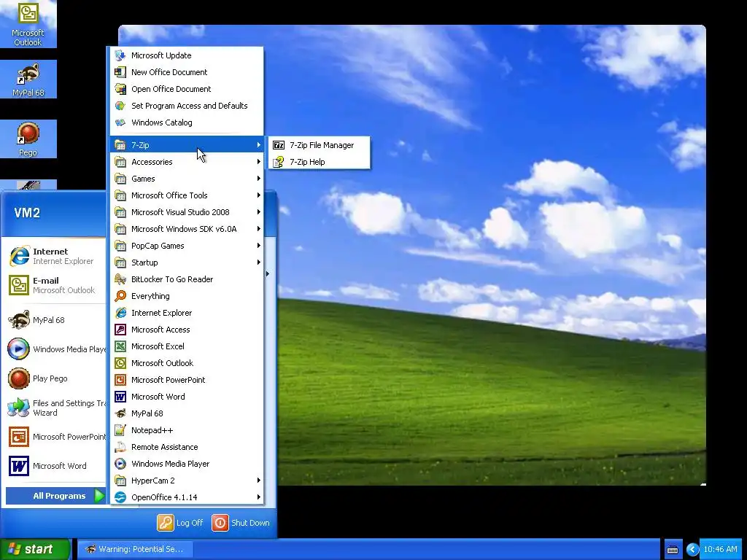Click the Microsoft Excel icon

[x=120, y=346]
